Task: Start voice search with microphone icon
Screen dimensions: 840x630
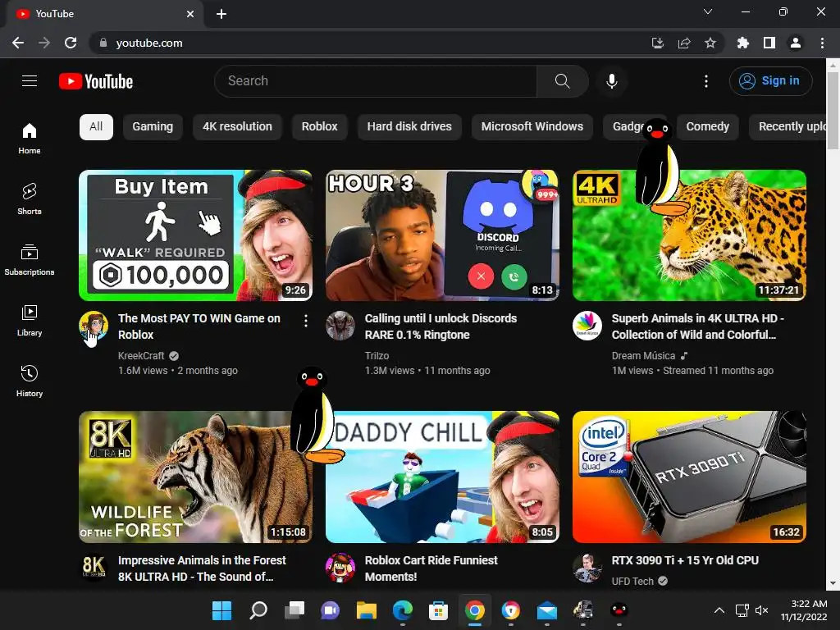Action: [x=611, y=81]
